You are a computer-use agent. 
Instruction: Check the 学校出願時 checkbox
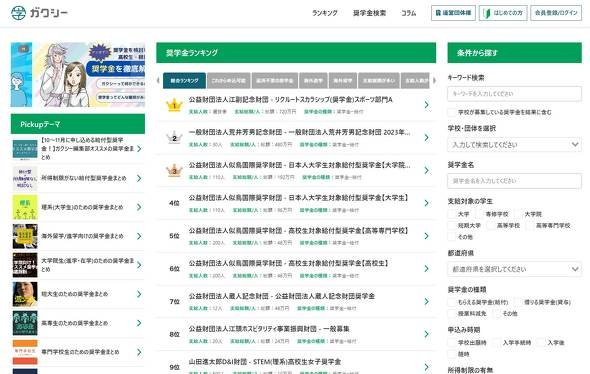click(x=452, y=343)
